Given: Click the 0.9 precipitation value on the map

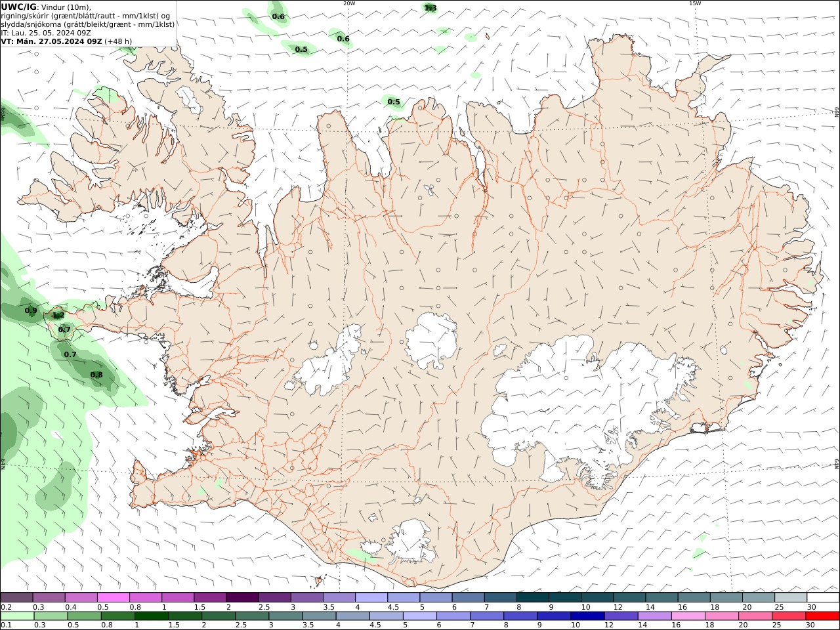Looking at the screenshot, I should 31,311.
